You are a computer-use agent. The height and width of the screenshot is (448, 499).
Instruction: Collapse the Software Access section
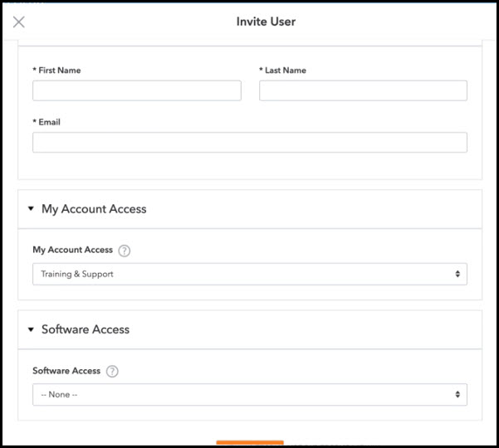pos(31,329)
